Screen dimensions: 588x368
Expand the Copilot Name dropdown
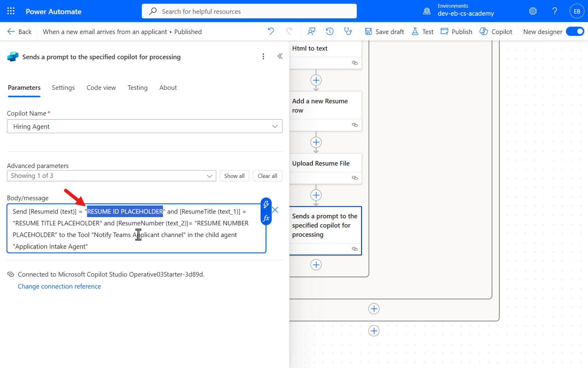(x=274, y=126)
